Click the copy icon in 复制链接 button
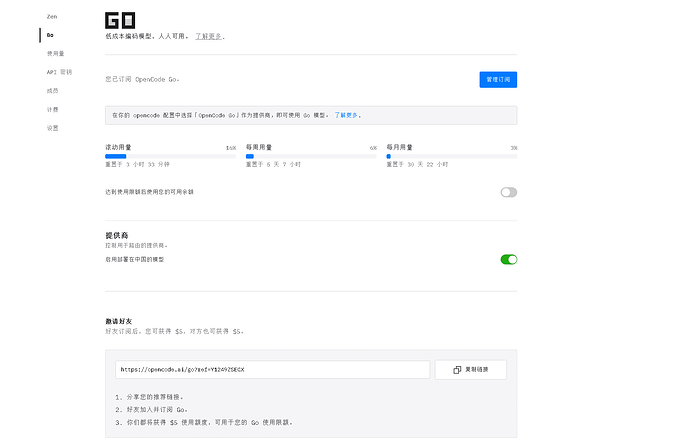Image resolution: width=690 pixels, height=447 pixels. click(457, 370)
